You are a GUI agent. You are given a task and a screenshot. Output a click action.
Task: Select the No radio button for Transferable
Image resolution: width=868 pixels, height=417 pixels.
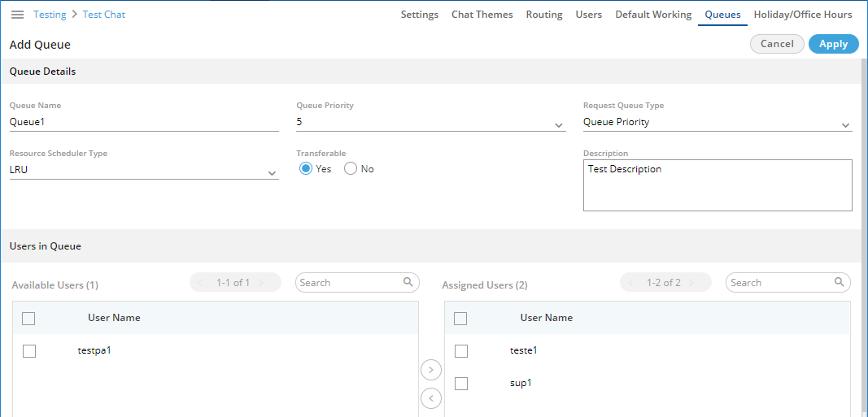pos(351,169)
